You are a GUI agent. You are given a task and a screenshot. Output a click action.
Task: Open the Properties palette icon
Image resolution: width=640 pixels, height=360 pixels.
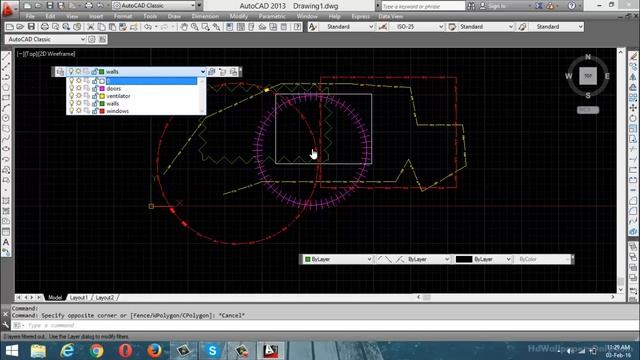(230, 27)
